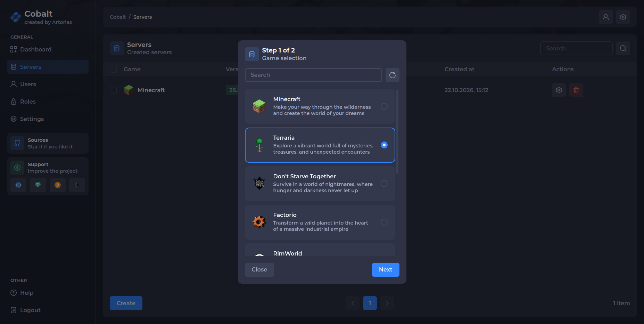Viewport: 644px width, 324px height.
Task: Open the Roles menu item
Action: (x=48, y=102)
